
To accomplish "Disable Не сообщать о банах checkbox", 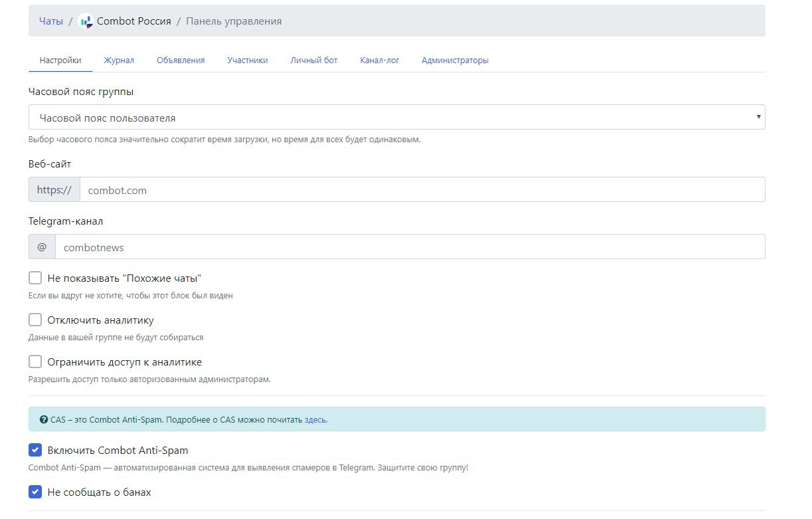I will pyautogui.click(x=35, y=492).
